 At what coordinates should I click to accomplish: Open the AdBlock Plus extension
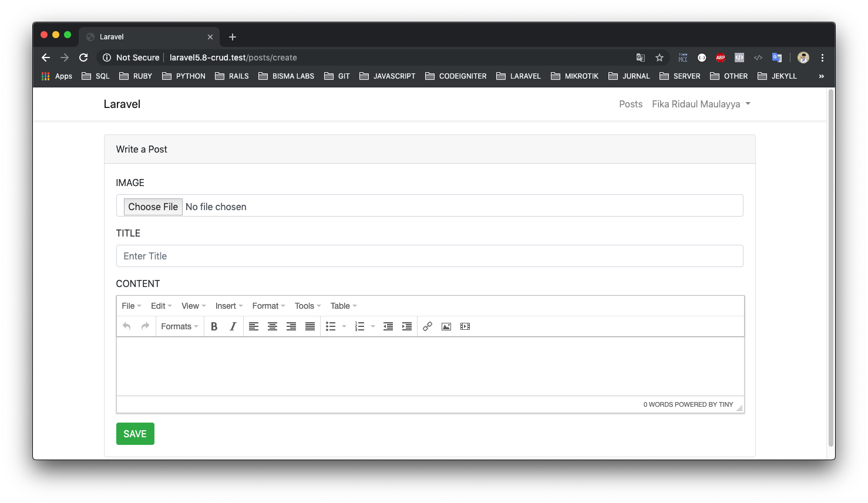tap(721, 58)
